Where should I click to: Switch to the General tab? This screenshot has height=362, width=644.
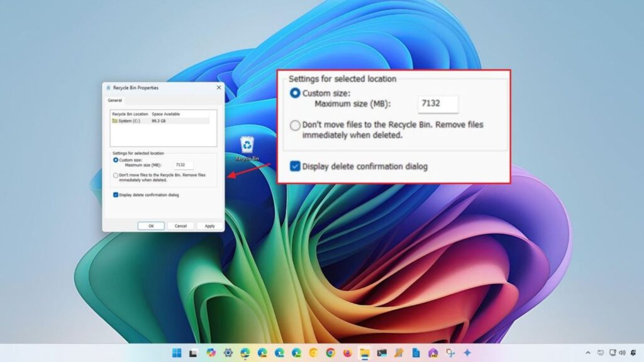point(114,100)
